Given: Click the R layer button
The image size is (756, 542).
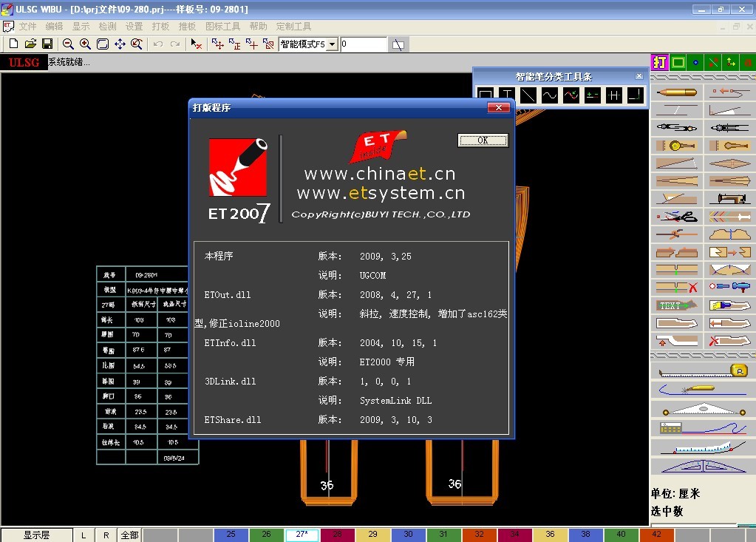Looking at the screenshot, I should (106, 535).
